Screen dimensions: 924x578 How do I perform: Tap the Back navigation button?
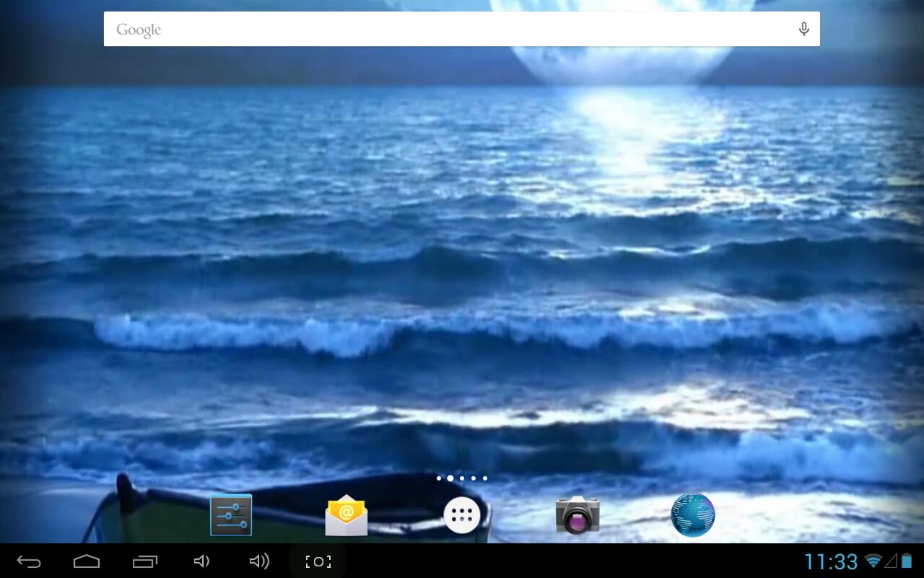[29, 561]
